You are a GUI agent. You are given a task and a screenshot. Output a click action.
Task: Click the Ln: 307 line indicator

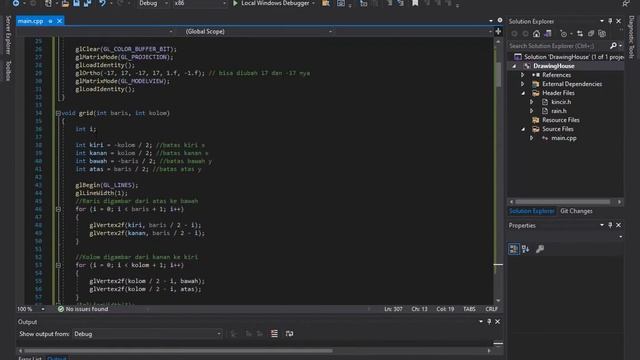tap(393, 309)
